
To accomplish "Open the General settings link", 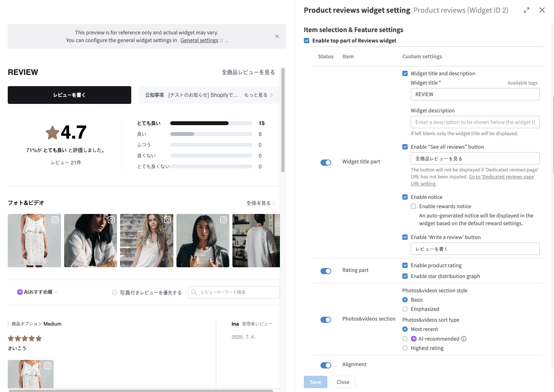I will [199, 41].
